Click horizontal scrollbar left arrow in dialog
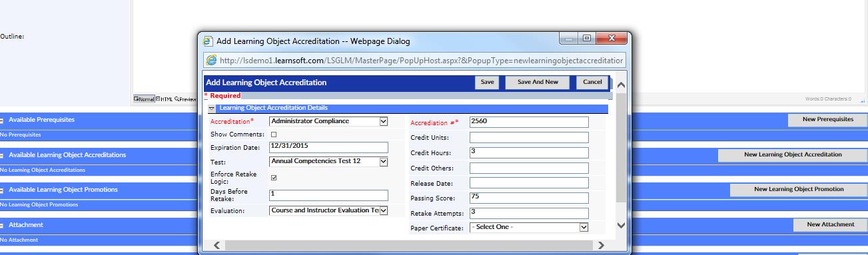The height and width of the screenshot is (255, 868). [217, 245]
